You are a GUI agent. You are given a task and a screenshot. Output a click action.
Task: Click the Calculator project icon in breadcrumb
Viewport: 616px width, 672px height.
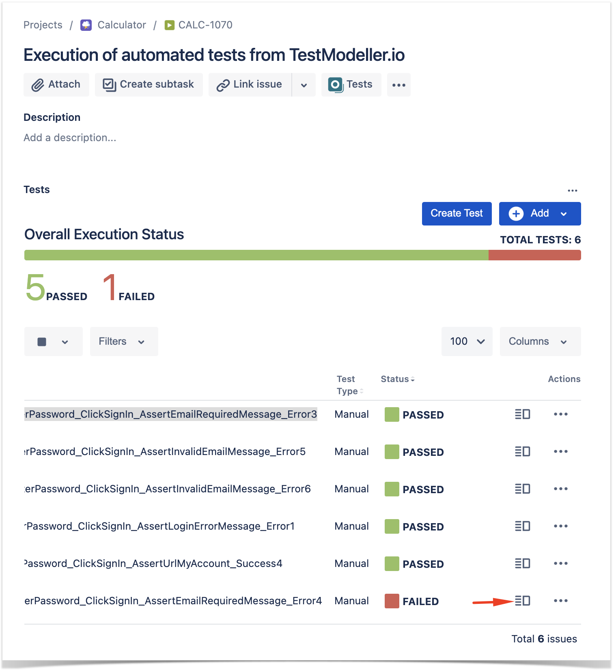(86, 25)
